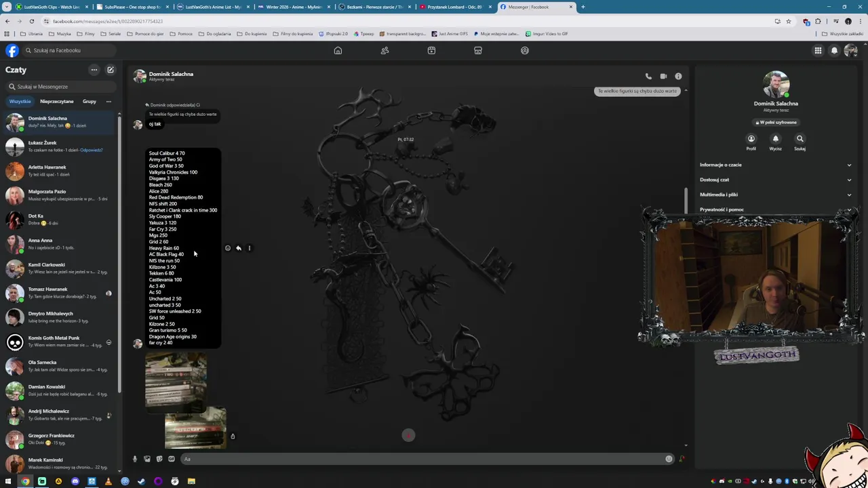Screen dimensions: 868x488
Task: Send the quick reaction emoji icon
Action: (682, 459)
